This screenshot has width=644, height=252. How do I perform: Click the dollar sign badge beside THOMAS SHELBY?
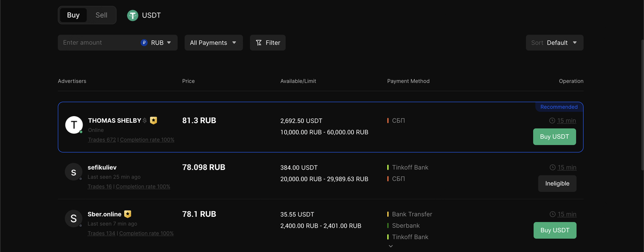[145, 121]
